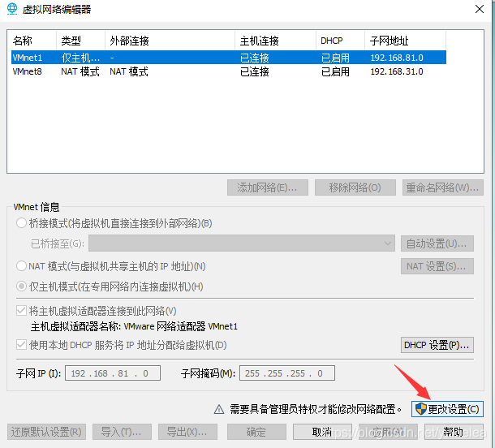Open NAT 设置(S)... button
The height and width of the screenshot is (448, 495).
tap(437, 266)
